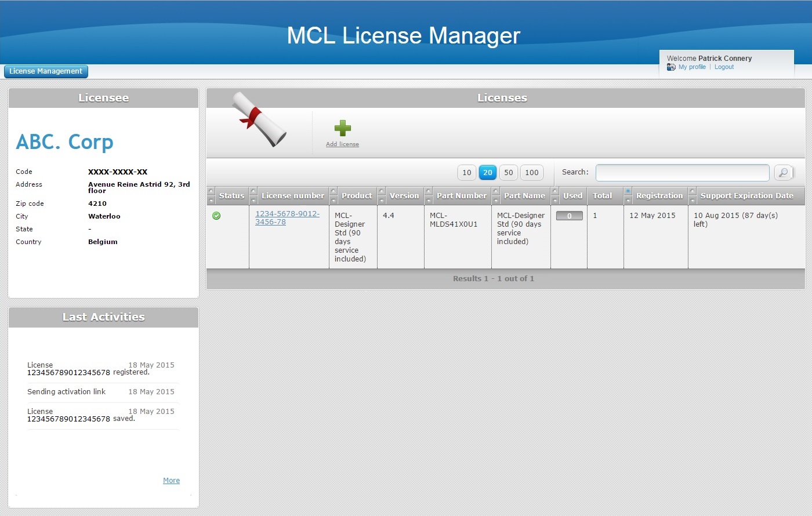Screen dimensions: 812x516
Task: Click the License number column header
Action: coord(292,196)
